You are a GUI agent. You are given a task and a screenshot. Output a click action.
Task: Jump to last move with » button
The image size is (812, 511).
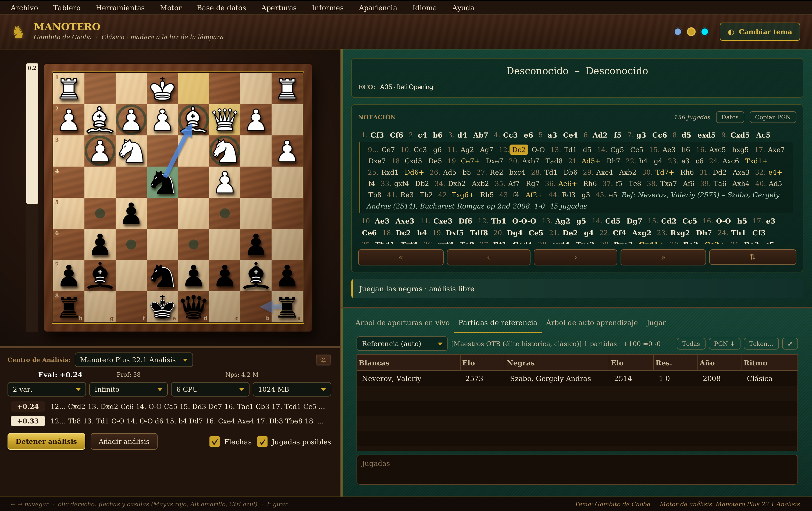point(663,257)
